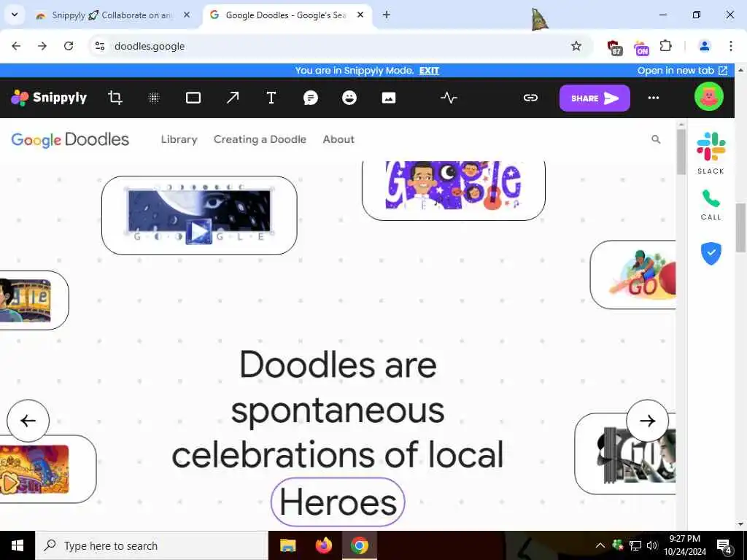Reload the doodles.google page

point(69,46)
